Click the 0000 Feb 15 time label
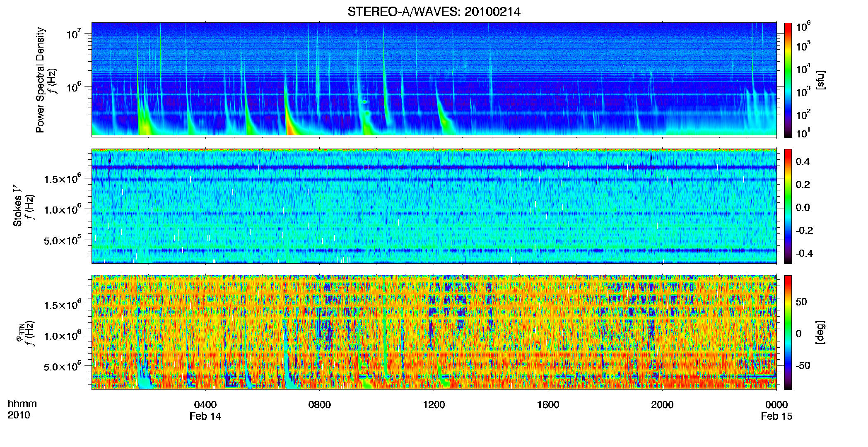Viewport: 868px width, 447px height. (x=776, y=410)
